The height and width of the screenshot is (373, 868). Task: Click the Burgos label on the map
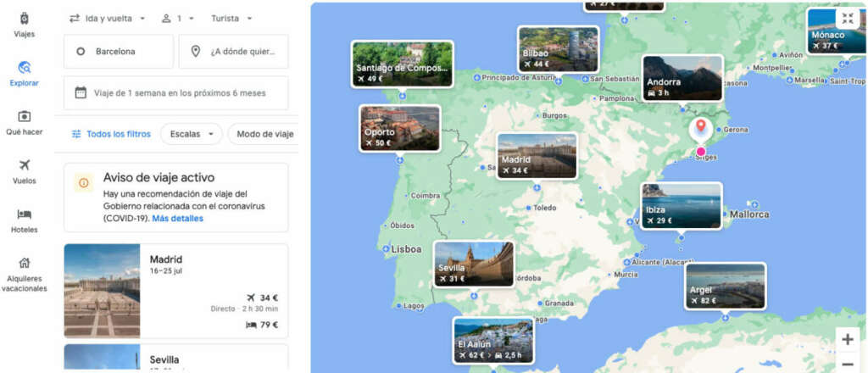coord(554,115)
